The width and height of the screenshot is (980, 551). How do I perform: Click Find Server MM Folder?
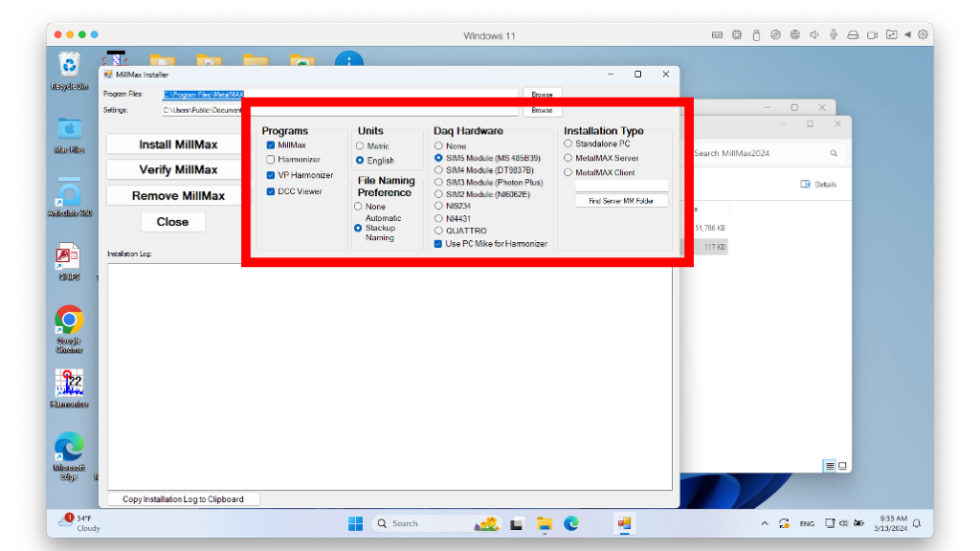[x=621, y=201]
